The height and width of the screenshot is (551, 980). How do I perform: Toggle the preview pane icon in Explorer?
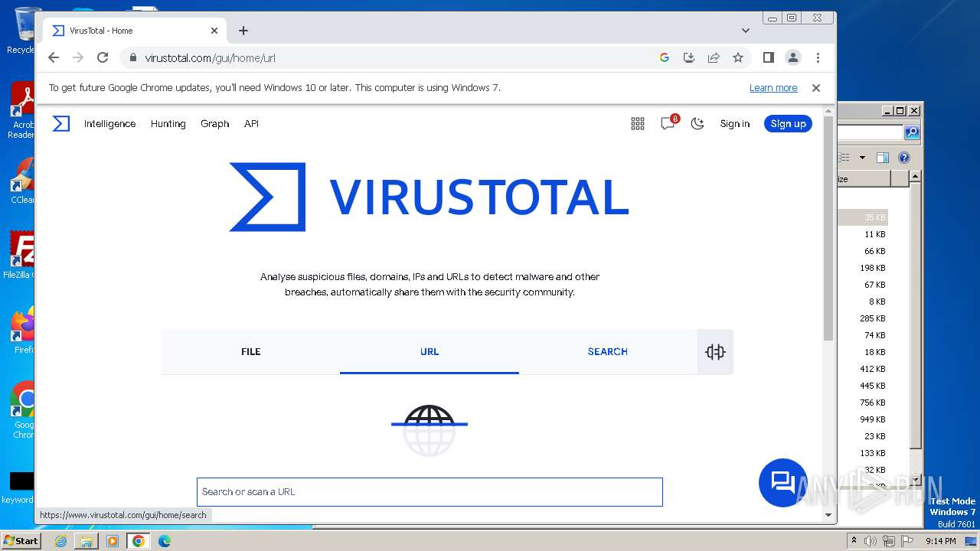coord(882,158)
